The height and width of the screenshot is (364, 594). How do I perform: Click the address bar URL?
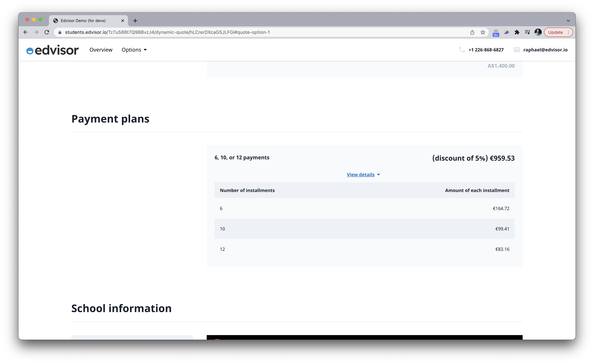pos(167,32)
